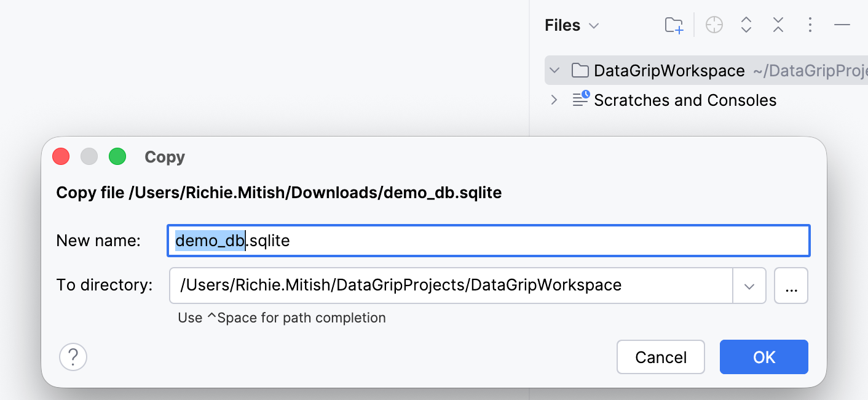The height and width of the screenshot is (400, 868).
Task: Click the 'New name:' label
Action: click(x=98, y=241)
